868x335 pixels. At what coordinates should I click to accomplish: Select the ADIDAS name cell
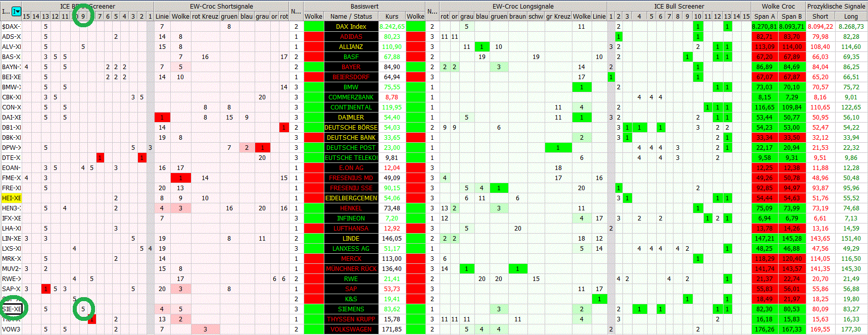pos(351,36)
